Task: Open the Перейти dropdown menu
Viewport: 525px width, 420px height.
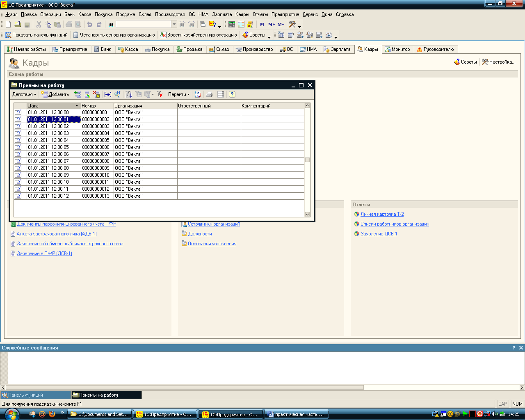Action: click(x=179, y=94)
